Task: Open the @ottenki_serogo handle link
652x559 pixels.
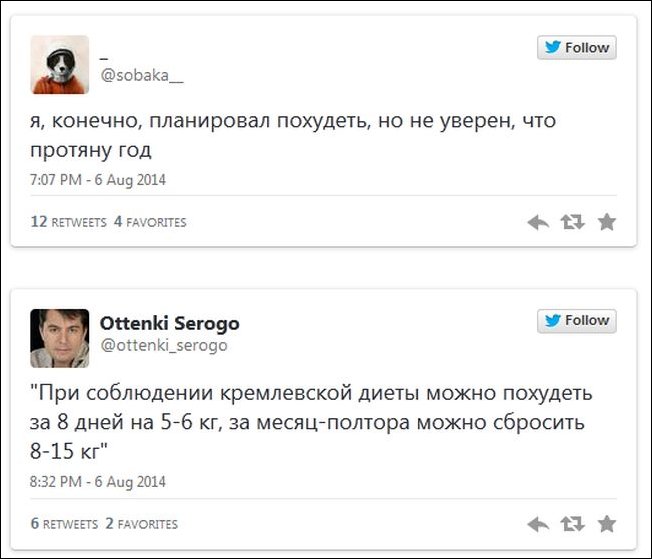Action: point(164,346)
